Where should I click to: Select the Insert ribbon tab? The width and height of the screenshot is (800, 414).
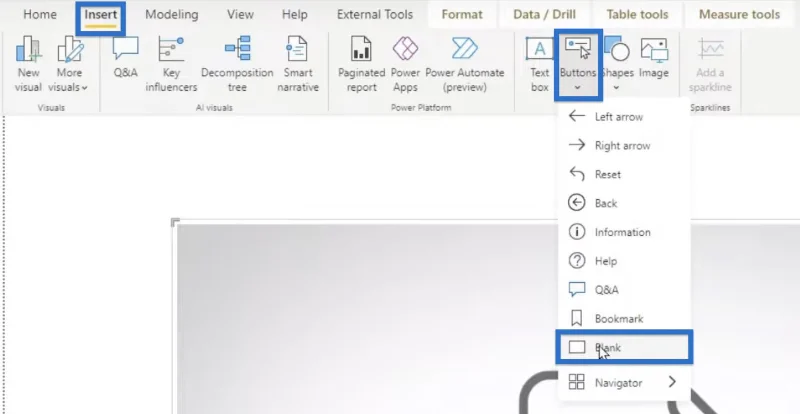coord(101,15)
